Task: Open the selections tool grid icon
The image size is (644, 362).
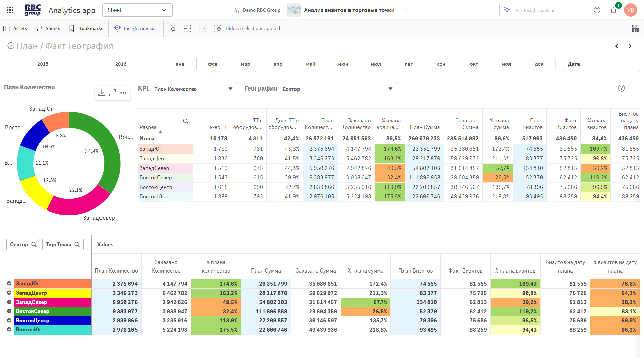Action: 635,28
